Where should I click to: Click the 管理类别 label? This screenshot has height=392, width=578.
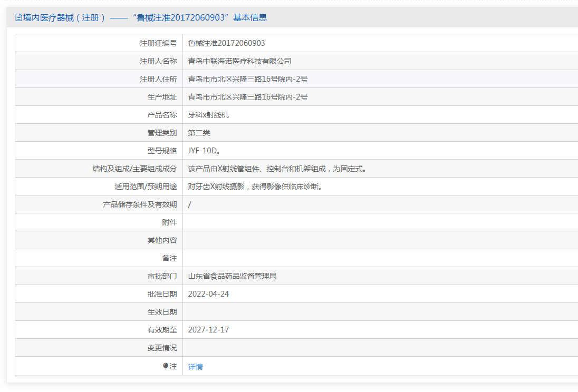tap(162, 133)
